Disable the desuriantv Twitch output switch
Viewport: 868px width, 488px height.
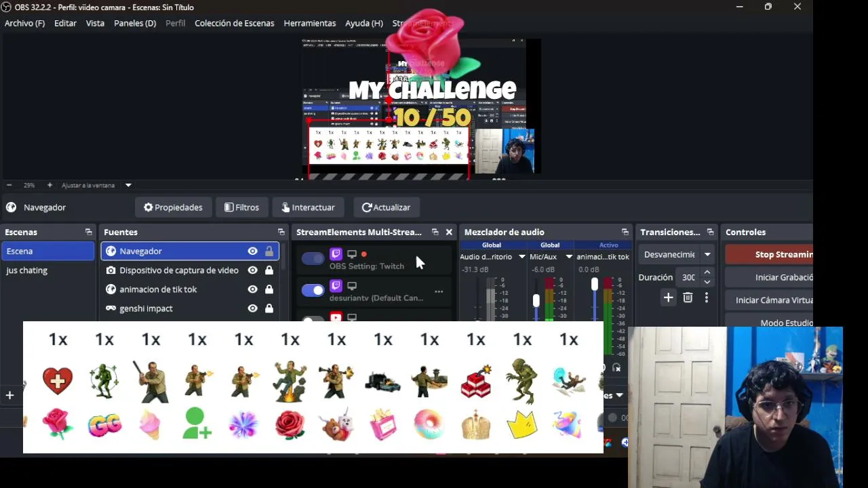[313, 290]
